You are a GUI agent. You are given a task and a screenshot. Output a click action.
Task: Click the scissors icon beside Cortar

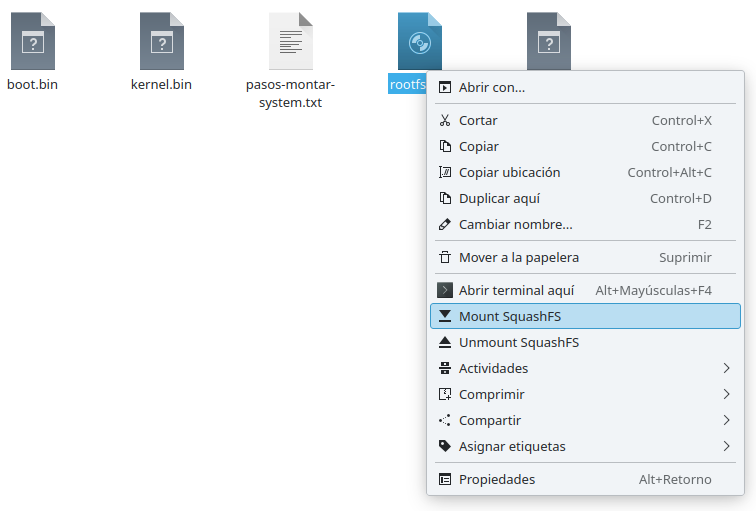pos(445,121)
